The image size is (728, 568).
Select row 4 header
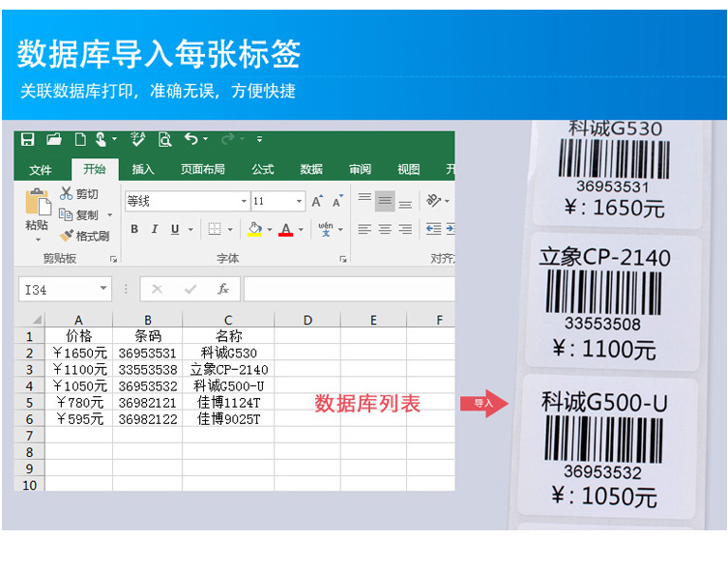coord(29,386)
